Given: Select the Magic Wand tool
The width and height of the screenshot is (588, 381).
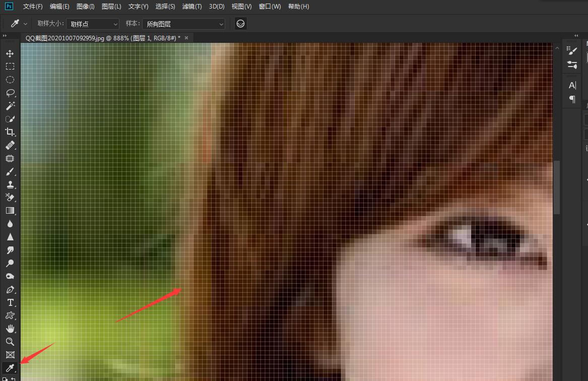Looking at the screenshot, I should click(10, 106).
